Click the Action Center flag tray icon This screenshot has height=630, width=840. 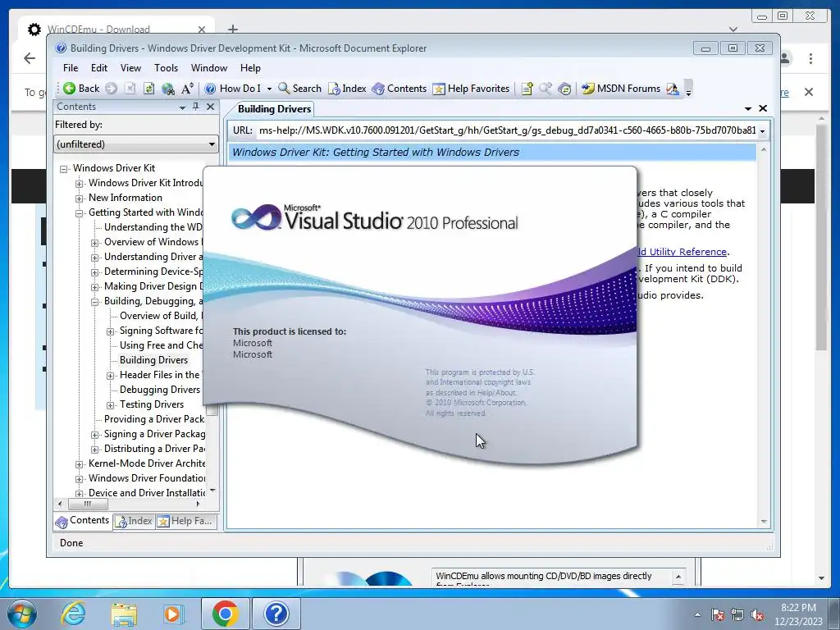coord(717,615)
